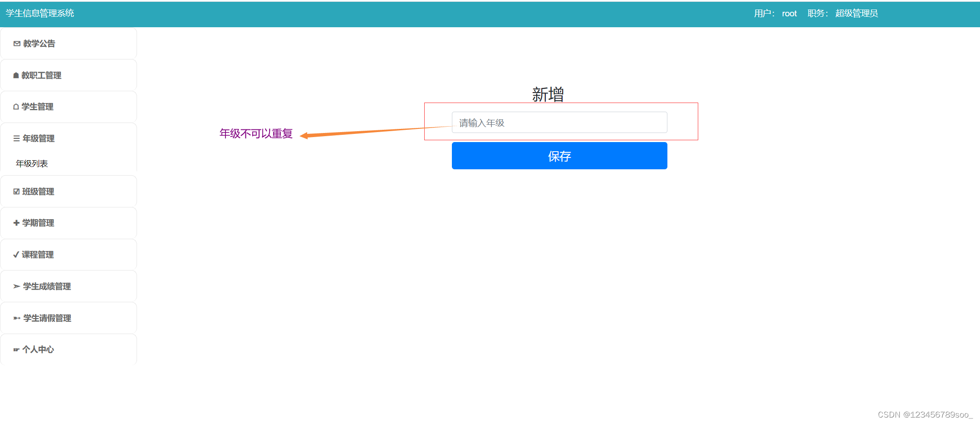Click the arrow icon beside 学生请假管理
Viewport: 980px width, 423px height.
click(x=17, y=318)
